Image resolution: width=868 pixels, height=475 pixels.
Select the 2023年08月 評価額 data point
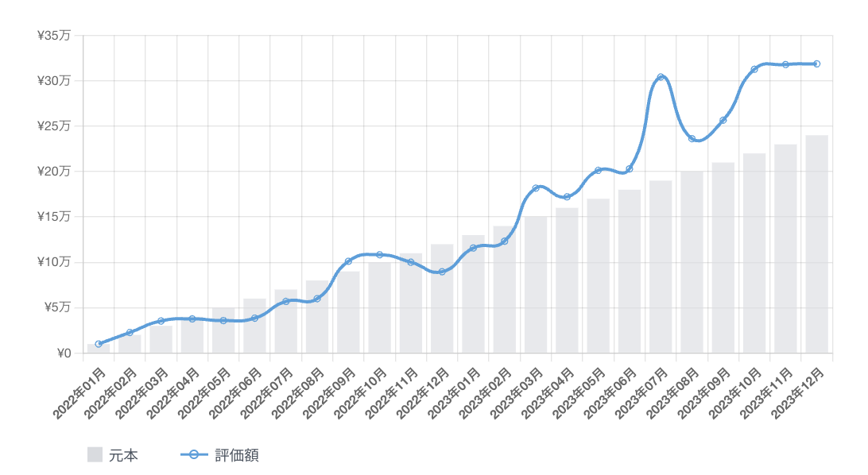[692, 139]
